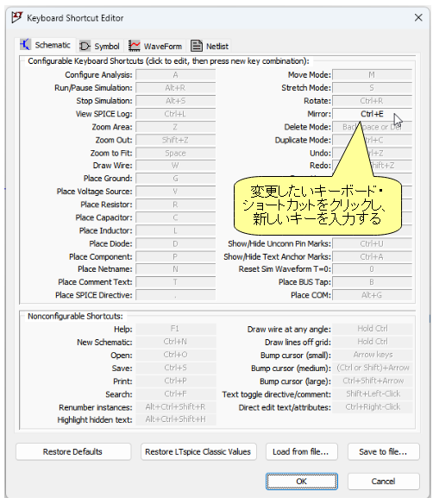The height and width of the screenshot is (504, 433).
Task: Cancel the shortcut editor dialog
Action: tap(383, 482)
